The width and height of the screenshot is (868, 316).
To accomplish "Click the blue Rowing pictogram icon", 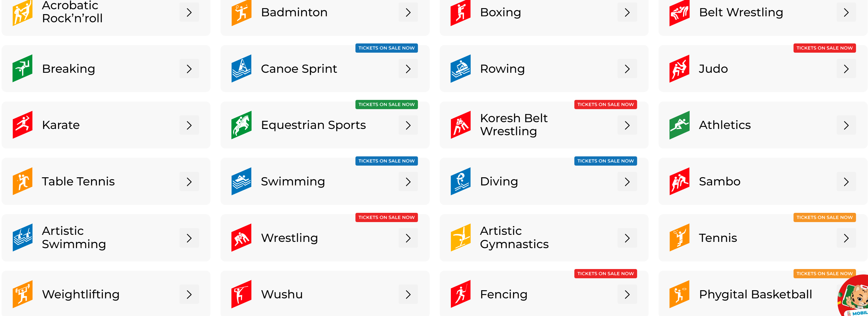I will [460, 69].
